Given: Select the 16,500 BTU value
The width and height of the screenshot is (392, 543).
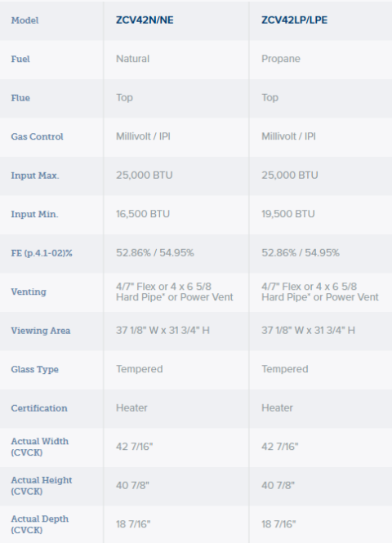Looking at the screenshot, I should (143, 214).
